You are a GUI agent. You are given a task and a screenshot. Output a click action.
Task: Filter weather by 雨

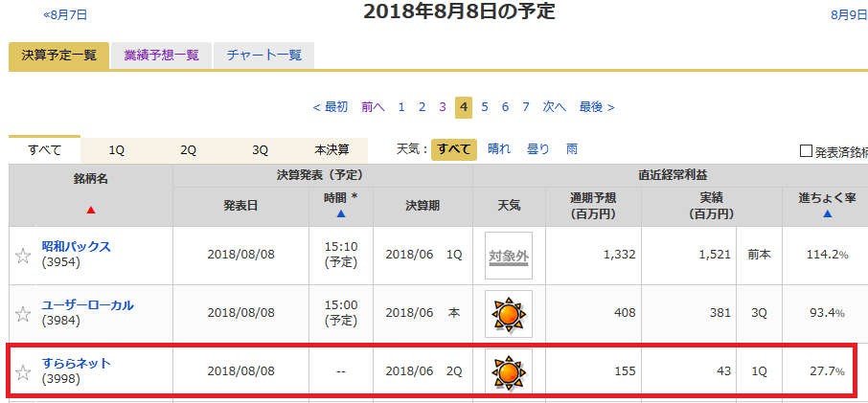pyautogui.click(x=571, y=149)
